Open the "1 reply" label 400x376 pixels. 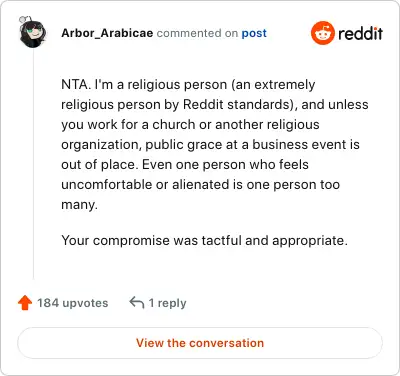click(167, 303)
